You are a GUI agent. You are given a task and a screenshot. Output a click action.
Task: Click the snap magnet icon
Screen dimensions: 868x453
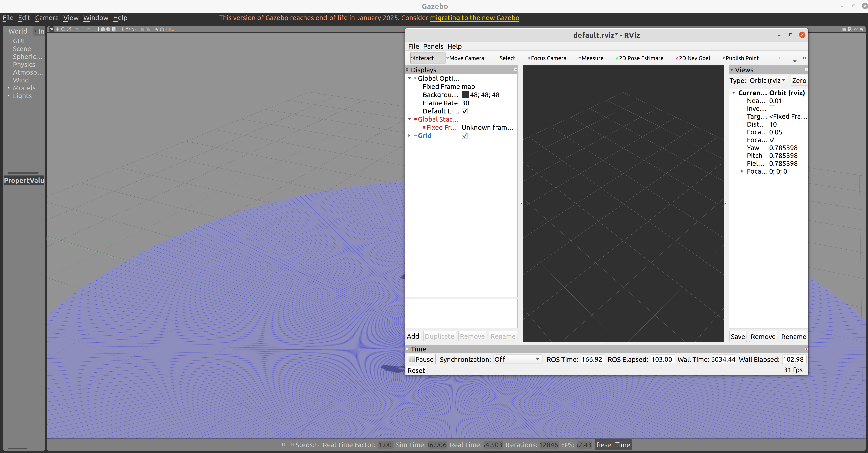tap(162, 29)
